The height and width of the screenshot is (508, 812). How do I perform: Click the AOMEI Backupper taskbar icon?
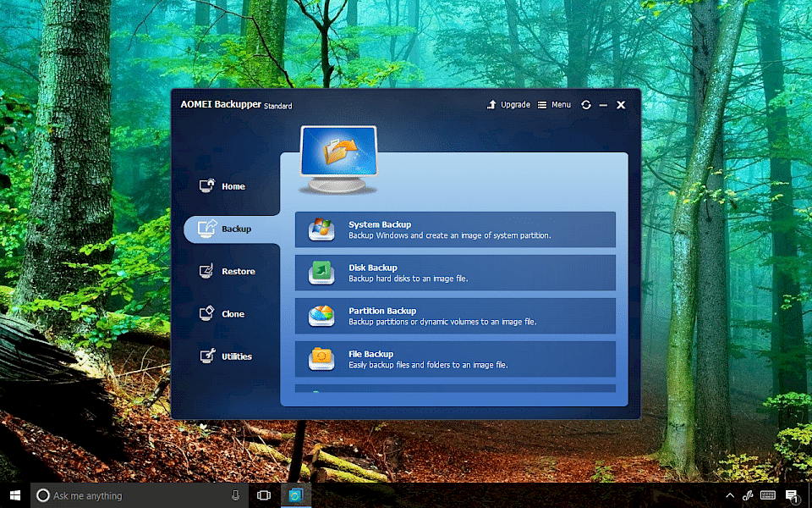pos(296,495)
